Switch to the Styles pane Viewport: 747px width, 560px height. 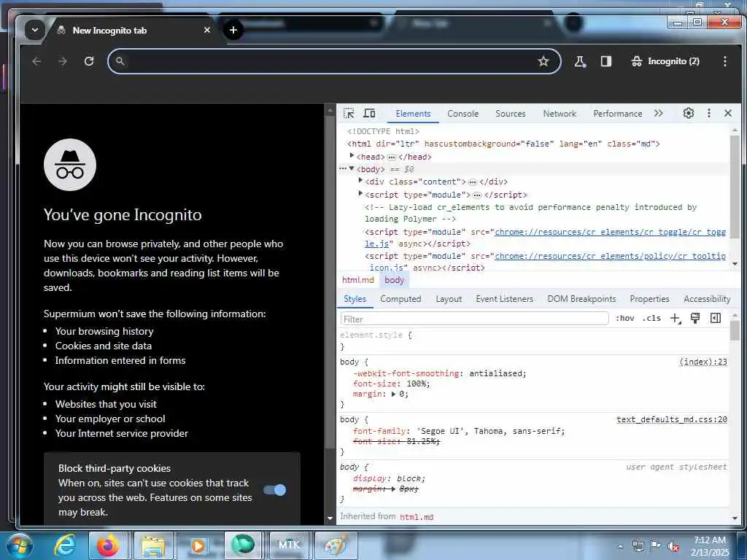coord(355,299)
